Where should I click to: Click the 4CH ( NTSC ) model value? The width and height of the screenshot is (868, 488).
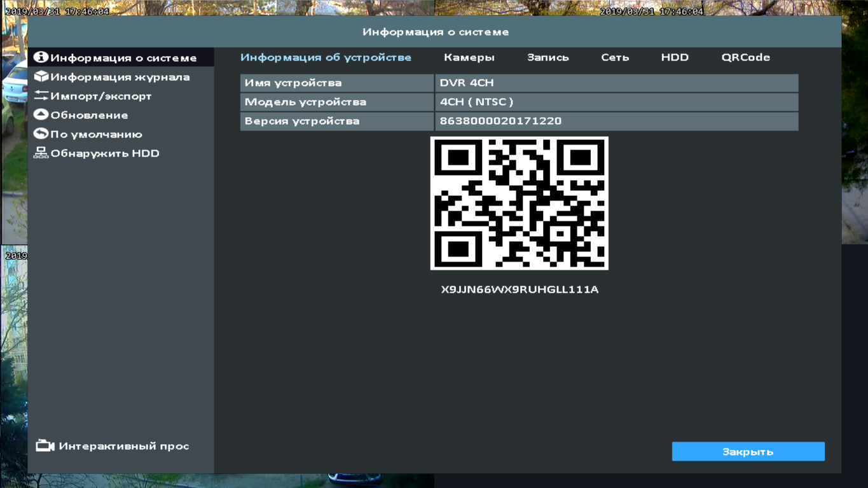617,102
